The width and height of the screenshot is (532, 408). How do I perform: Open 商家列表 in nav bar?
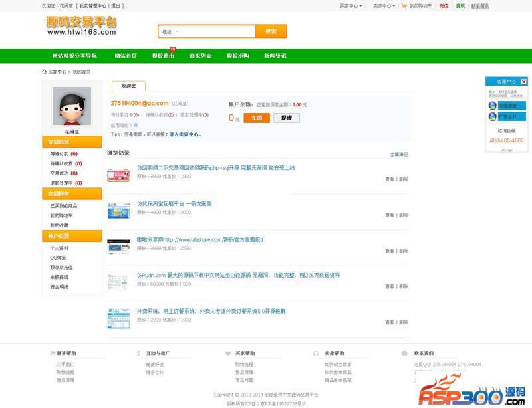click(x=200, y=56)
